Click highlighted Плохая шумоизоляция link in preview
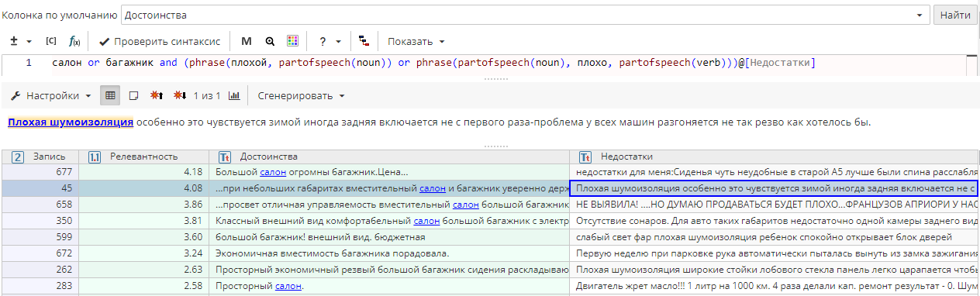 pyautogui.click(x=71, y=122)
